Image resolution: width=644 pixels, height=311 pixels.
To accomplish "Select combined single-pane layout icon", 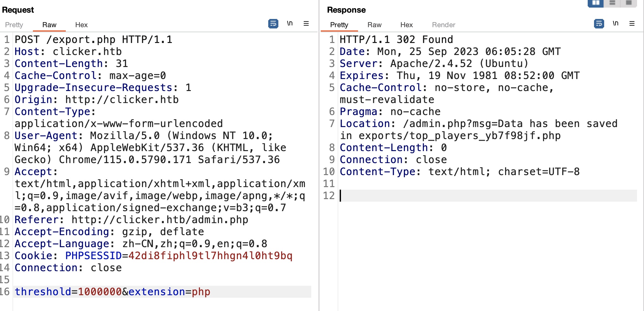I will pyautogui.click(x=629, y=3).
